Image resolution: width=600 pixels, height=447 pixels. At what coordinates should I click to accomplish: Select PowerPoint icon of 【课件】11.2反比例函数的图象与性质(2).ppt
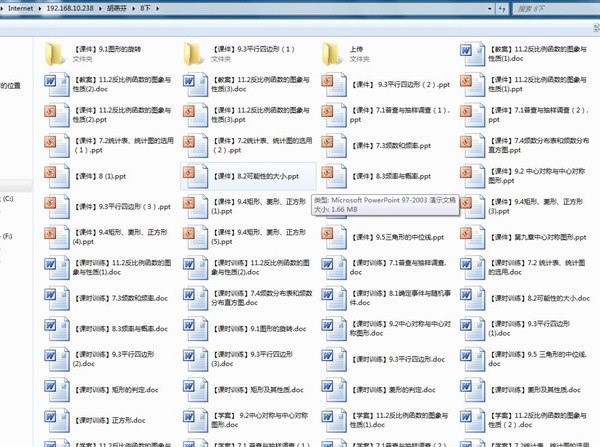tap(57, 115)
